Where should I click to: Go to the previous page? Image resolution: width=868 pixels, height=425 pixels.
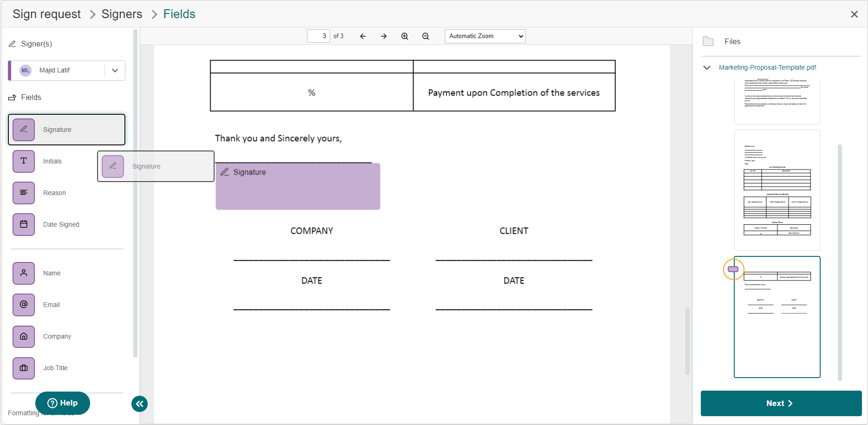pos(363,36)
